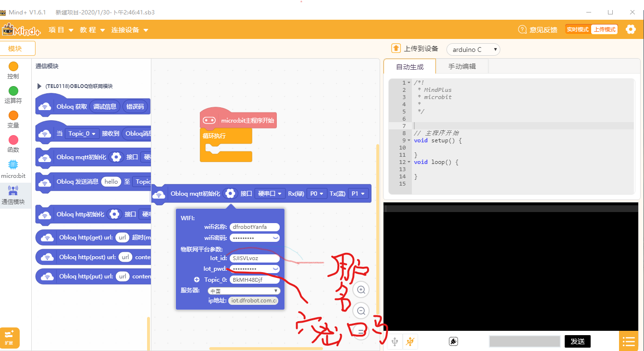Click the serial message input box
The width and height of the screenshot is (644, 351).
tap(524, 341)
